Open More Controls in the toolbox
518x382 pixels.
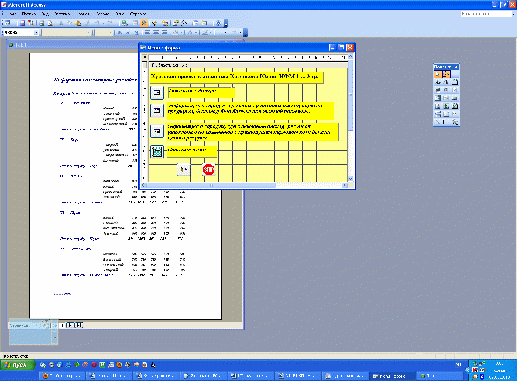coord(455,122)
